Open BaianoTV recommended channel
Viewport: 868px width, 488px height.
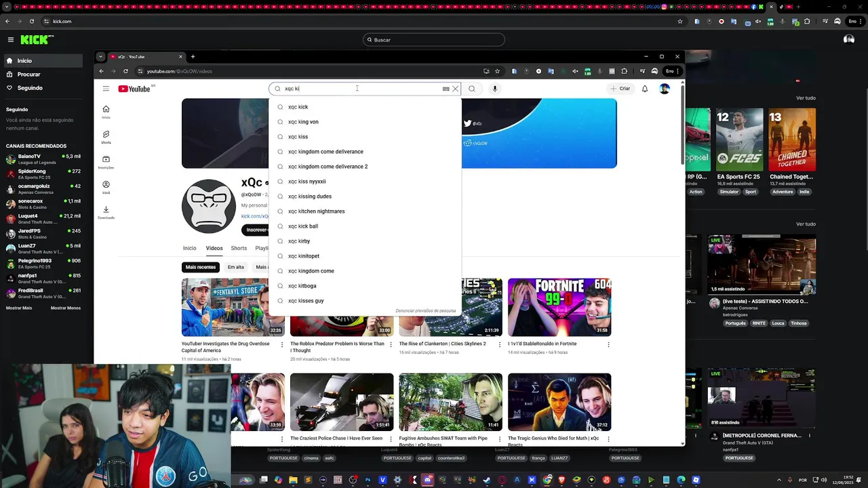click(x=43, y=159)
